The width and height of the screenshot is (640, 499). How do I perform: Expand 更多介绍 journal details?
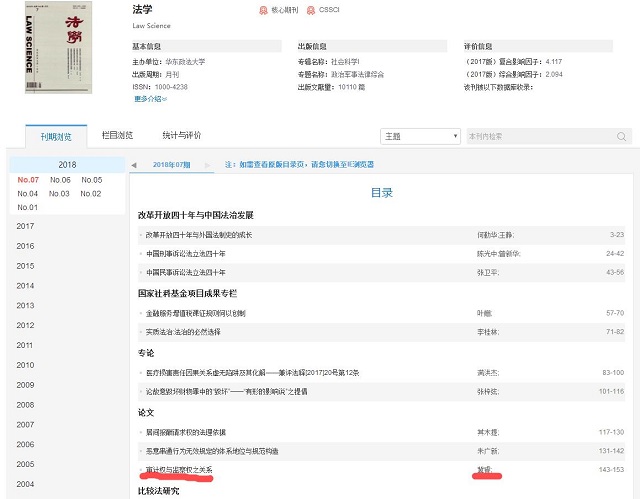(x=150, y=99)
